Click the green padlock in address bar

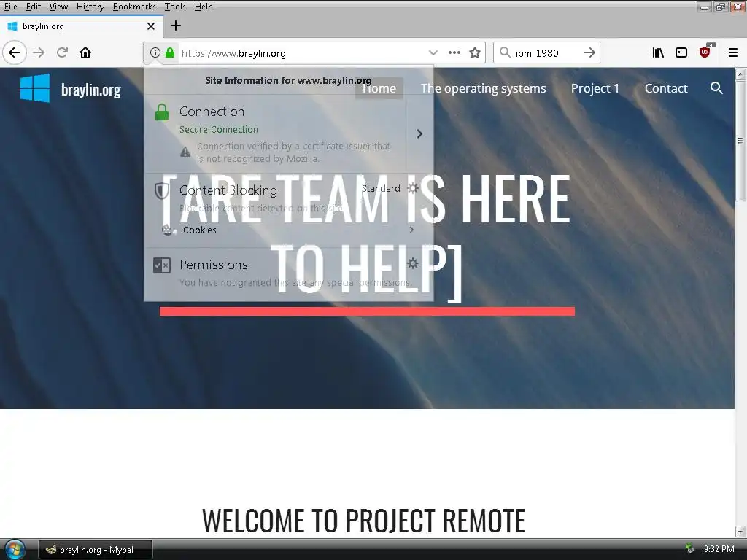coord(169,52)
